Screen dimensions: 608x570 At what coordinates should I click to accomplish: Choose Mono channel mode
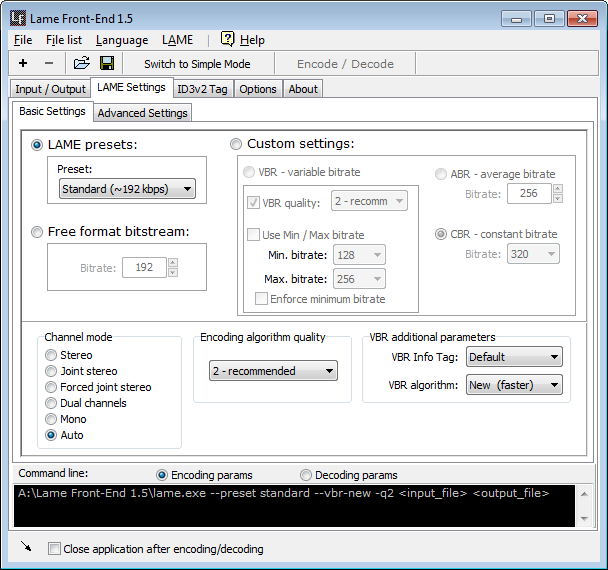[x=51, y=419]
